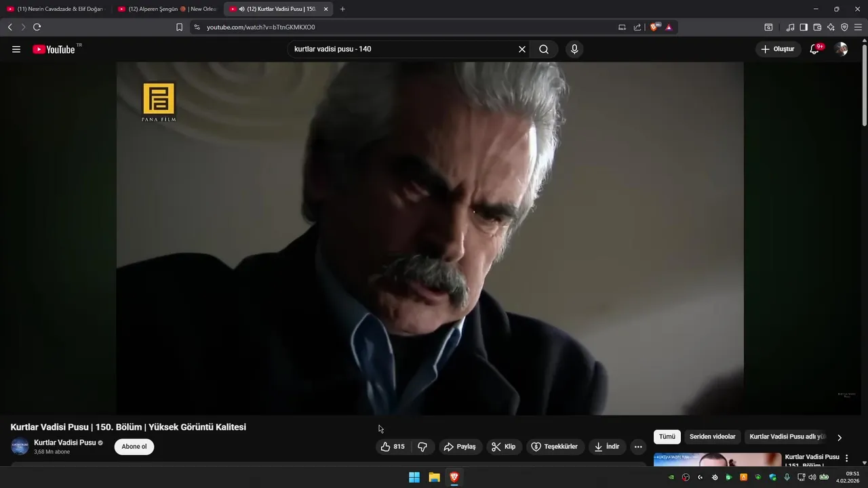Select the Tümü filter chip
Screen dimensions: 868x488
click(x=667, y=437)
